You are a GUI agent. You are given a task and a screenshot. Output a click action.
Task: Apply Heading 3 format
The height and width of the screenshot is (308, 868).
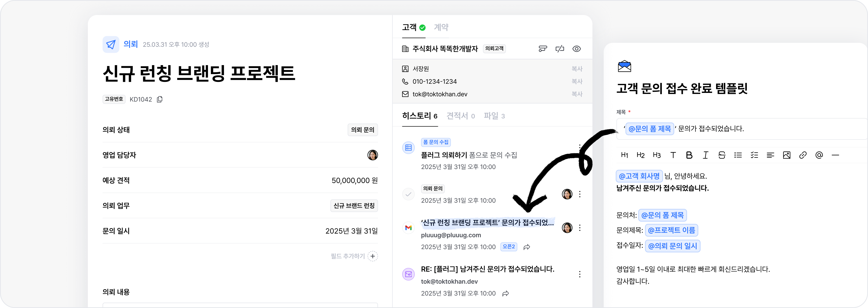pos(657,155)
